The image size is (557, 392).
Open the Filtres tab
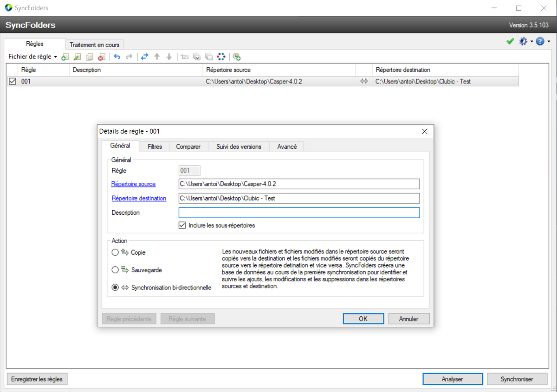(x=155, y=147)
